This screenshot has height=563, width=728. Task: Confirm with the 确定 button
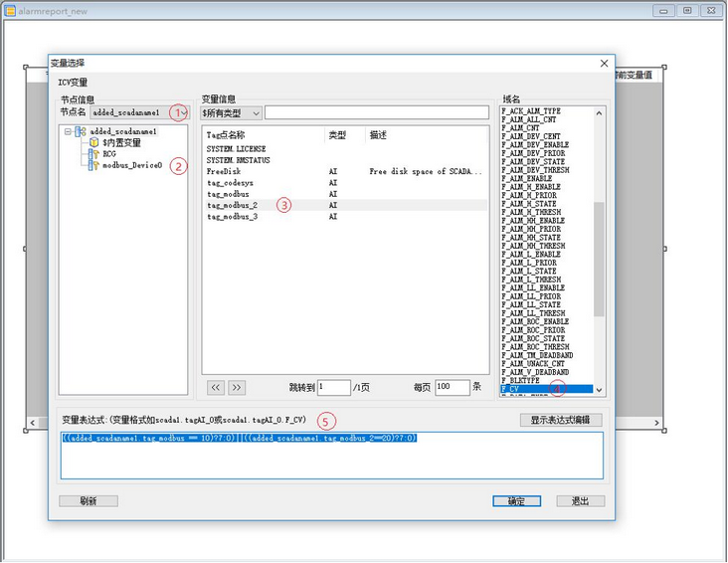pyautogui.click(x=516, y=500)
